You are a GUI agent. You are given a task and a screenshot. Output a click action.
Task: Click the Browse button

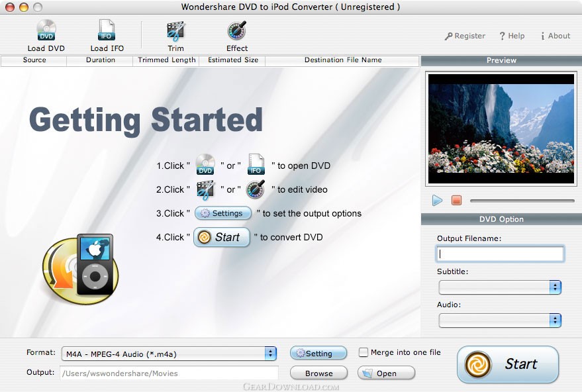pos(319,373)
